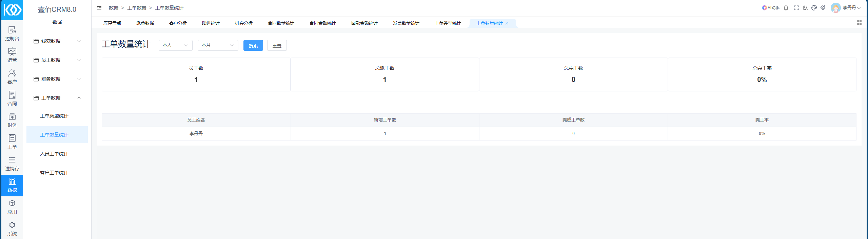Open 人员工单统计 in the side menu
Viewport: 868px width, 239px height.
coord(57,154)
